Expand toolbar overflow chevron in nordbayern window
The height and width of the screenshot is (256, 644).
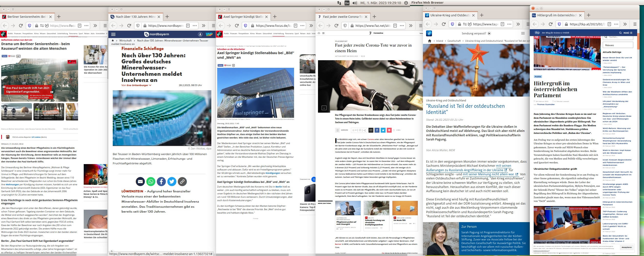[x=204, y=25]
